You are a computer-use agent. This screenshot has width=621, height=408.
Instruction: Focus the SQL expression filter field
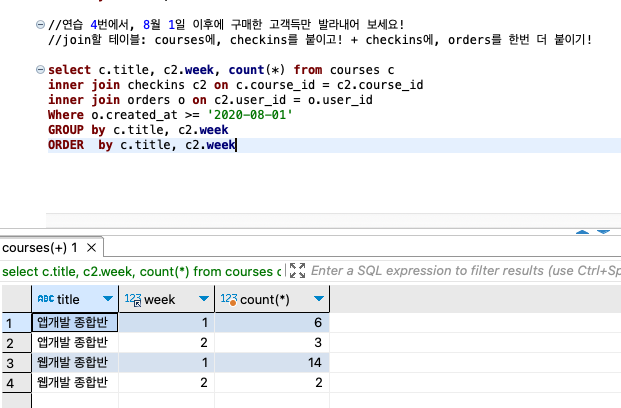pyautogui.click(x=465, y=271)
